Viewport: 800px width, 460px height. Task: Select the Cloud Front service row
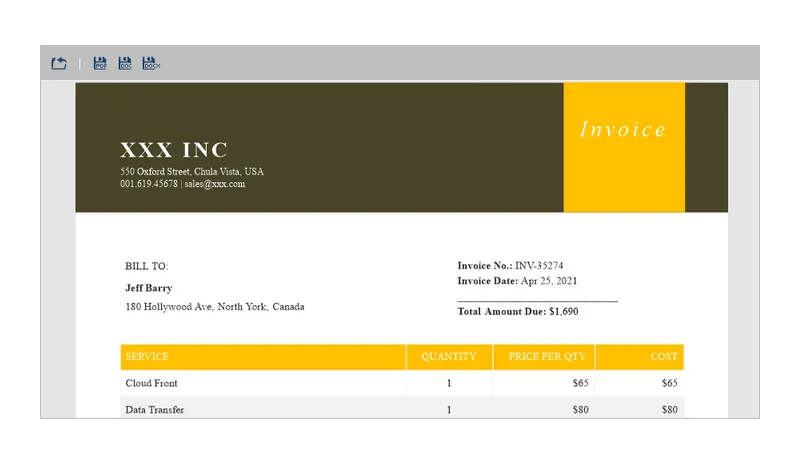[x=402, y=383]
